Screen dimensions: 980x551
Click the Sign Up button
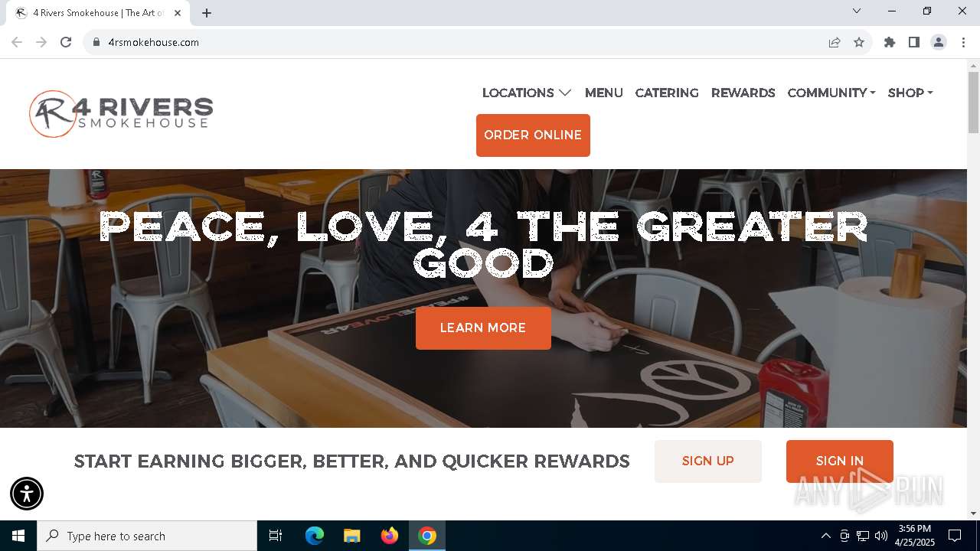(708, 461)
